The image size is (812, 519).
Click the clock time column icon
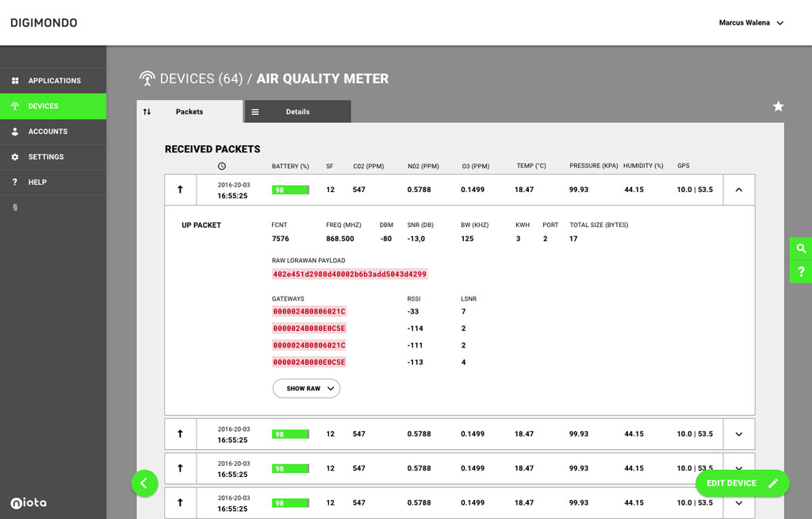coord(222,166)
